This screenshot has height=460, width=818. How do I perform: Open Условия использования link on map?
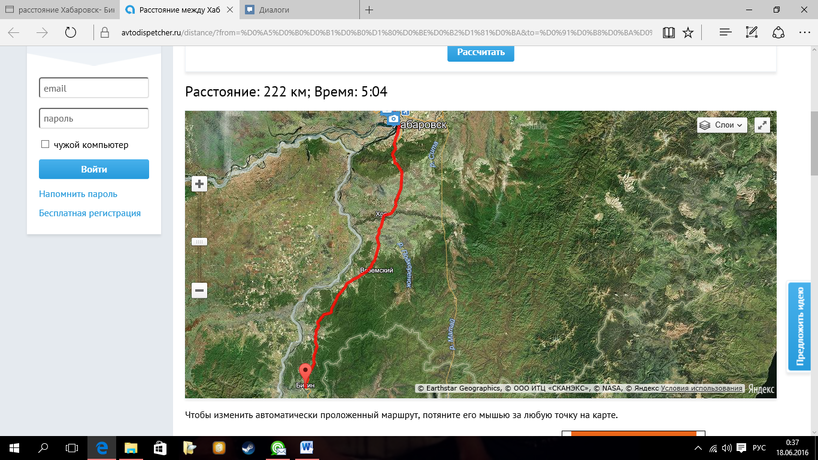[x=701, y=389]
